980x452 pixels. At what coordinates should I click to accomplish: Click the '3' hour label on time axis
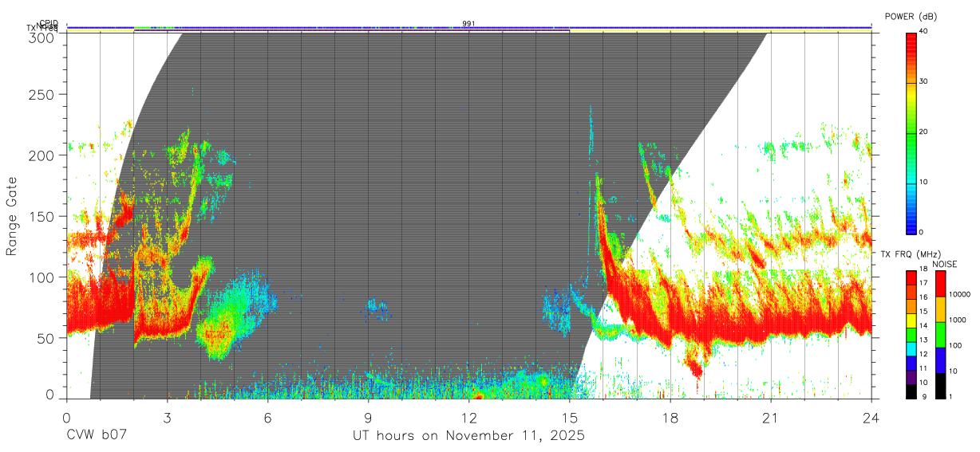tap(168, 417)
